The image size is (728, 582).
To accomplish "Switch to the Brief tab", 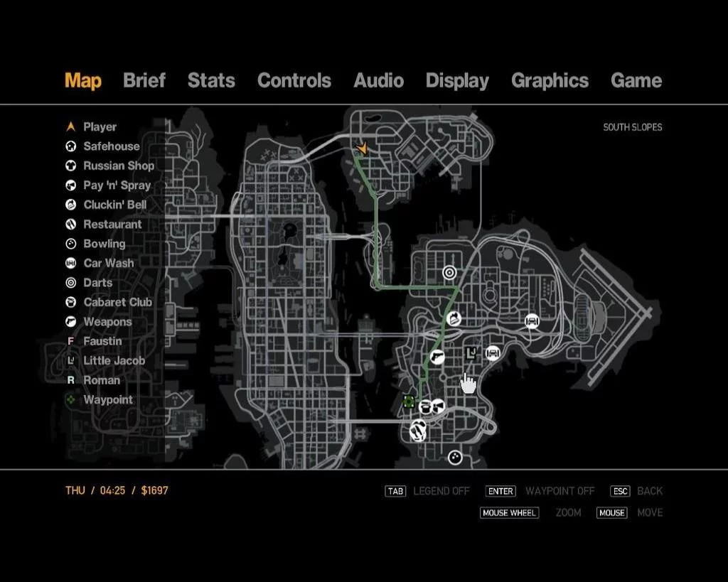I will 144,80.
